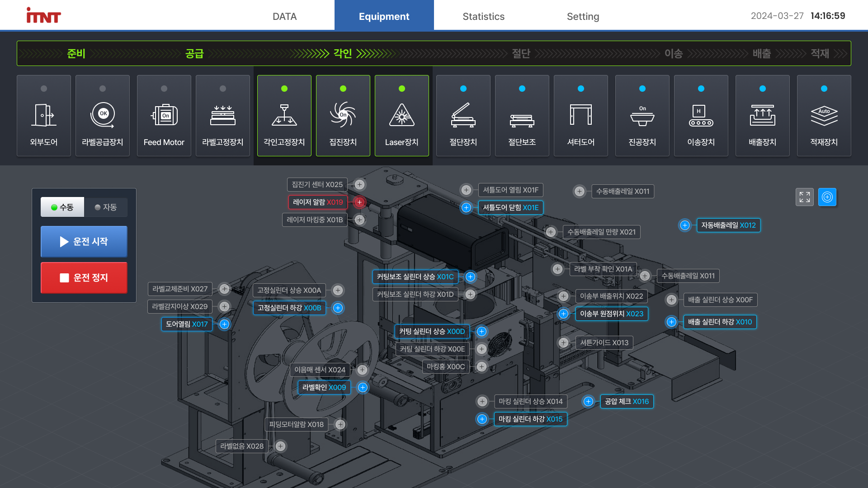Click the 집진장치 dust collector icon

(x=343, y=116)
